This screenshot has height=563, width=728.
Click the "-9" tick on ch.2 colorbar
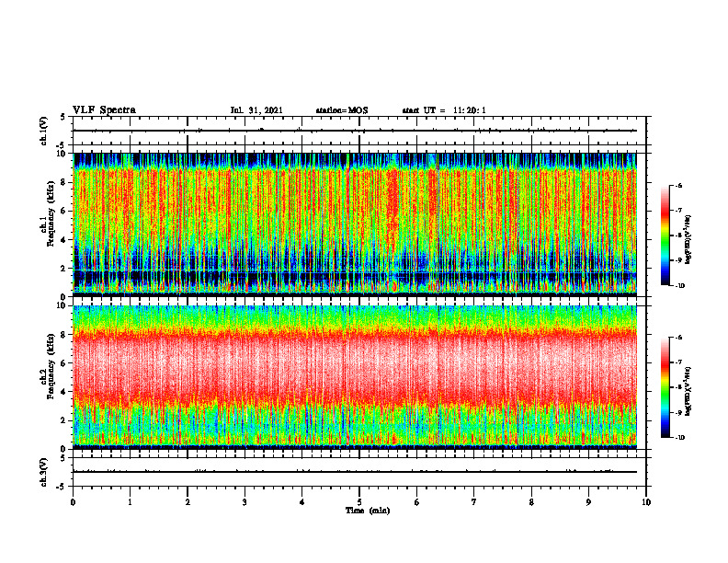click(678, 412)
